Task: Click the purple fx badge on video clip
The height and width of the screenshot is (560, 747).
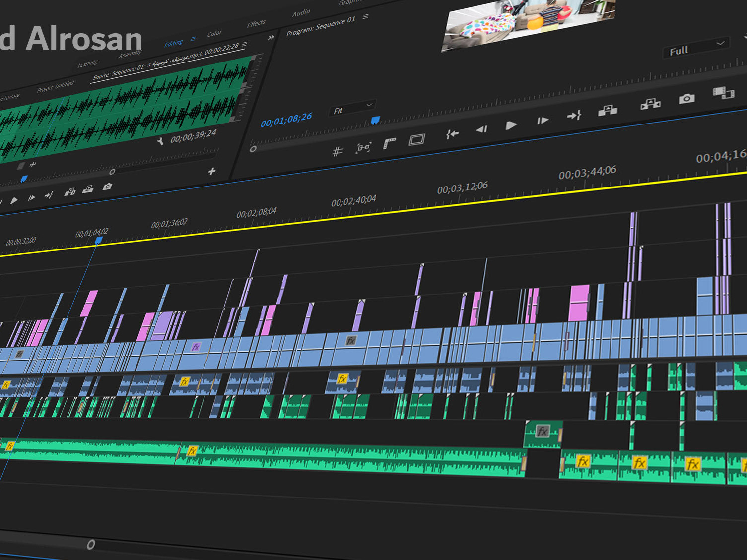Action: click(196, 347)
